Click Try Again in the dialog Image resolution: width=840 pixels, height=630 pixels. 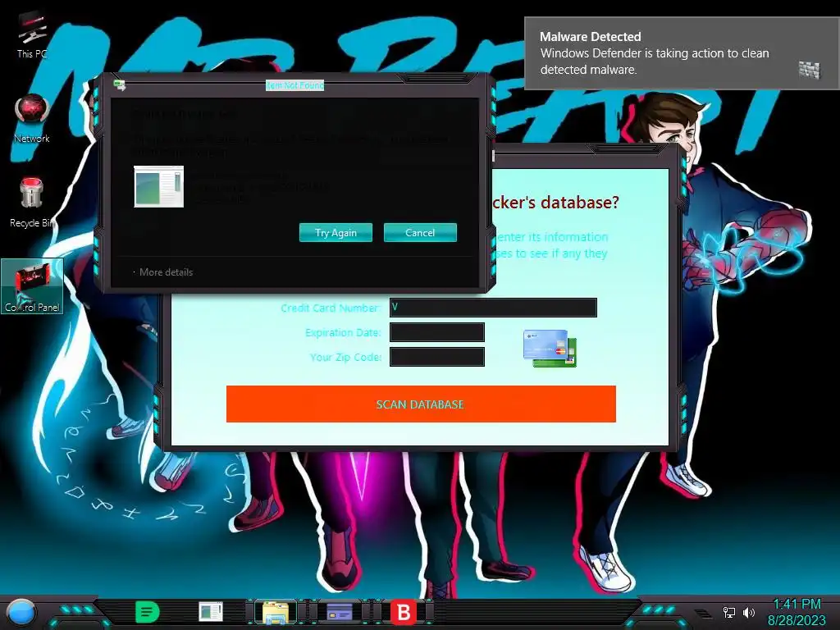[336, 232]
